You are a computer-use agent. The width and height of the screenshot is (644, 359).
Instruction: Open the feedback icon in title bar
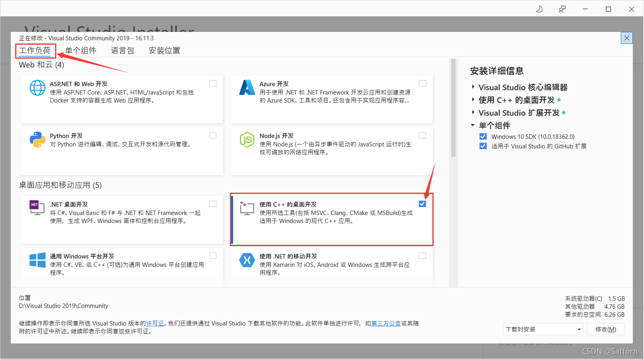coord(562,9)
